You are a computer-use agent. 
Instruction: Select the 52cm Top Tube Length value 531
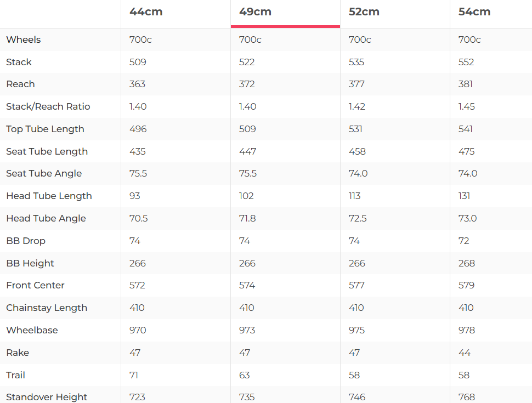[x=356, y=129]
